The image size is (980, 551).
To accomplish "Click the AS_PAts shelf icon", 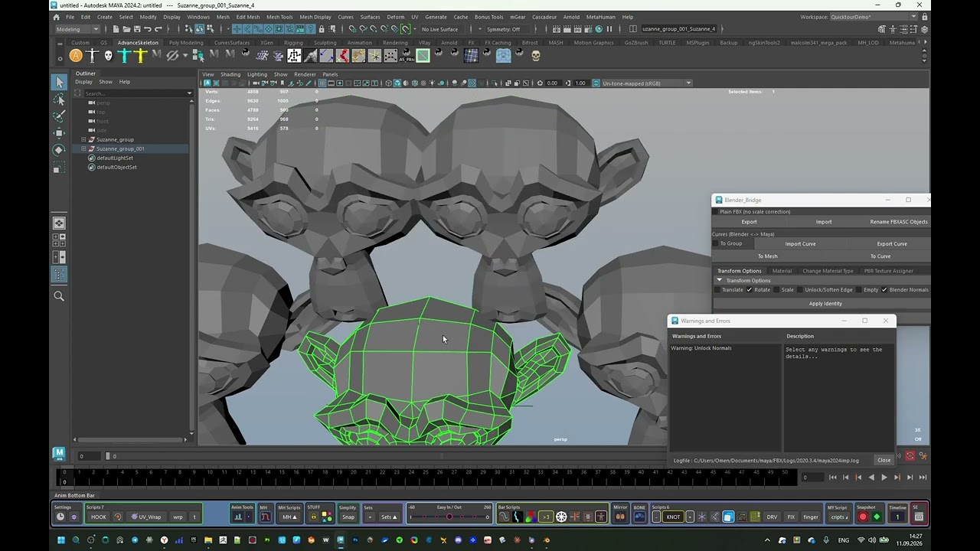I will click(407, 55).
